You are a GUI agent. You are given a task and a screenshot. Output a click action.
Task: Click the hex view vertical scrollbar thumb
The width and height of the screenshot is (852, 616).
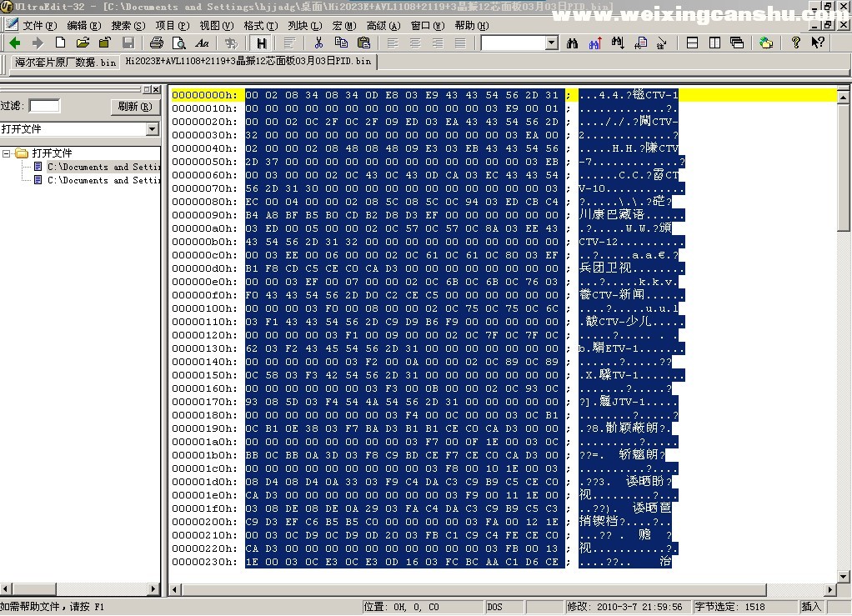tap(844, 168)
